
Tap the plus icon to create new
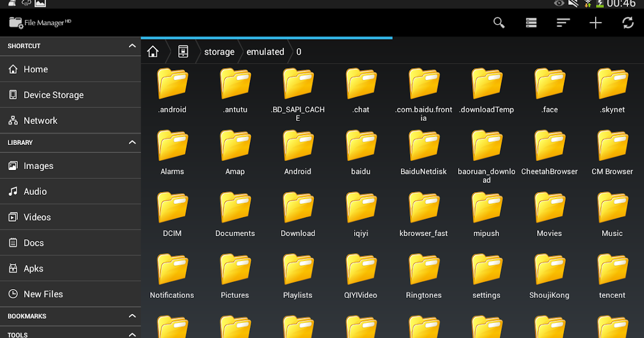coord(595,23)
